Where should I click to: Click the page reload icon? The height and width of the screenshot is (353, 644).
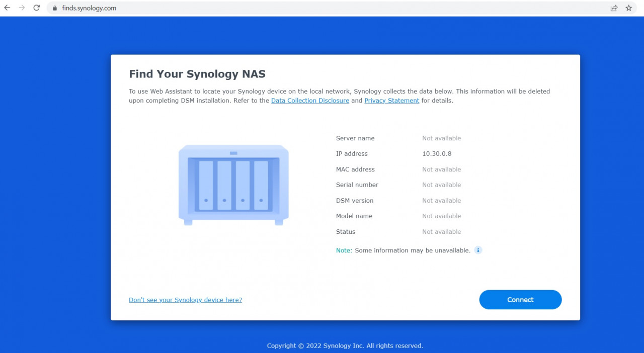coord(36,8)
